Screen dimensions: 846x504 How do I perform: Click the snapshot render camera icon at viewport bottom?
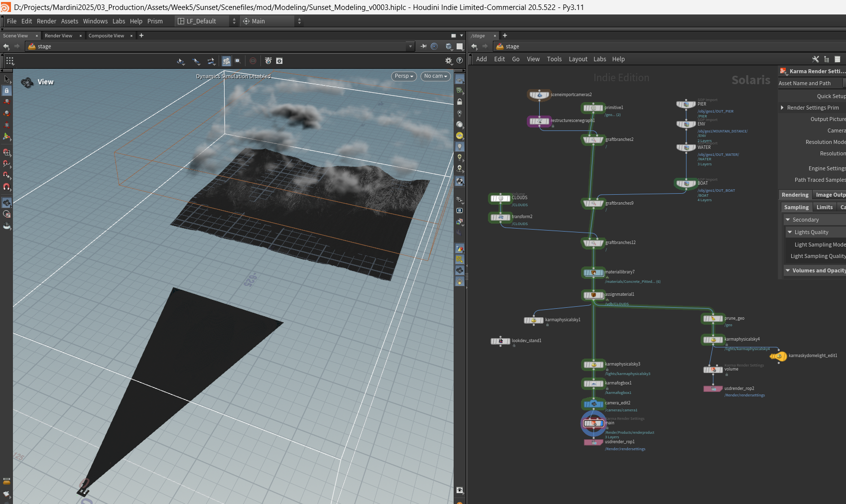[460, 491]
